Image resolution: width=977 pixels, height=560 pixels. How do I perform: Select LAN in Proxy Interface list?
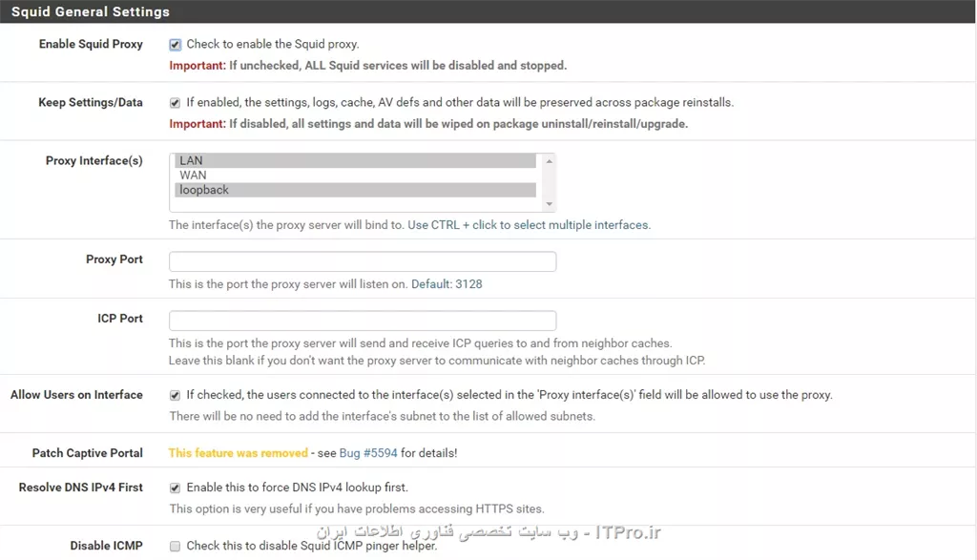click(x=355, y=160)
